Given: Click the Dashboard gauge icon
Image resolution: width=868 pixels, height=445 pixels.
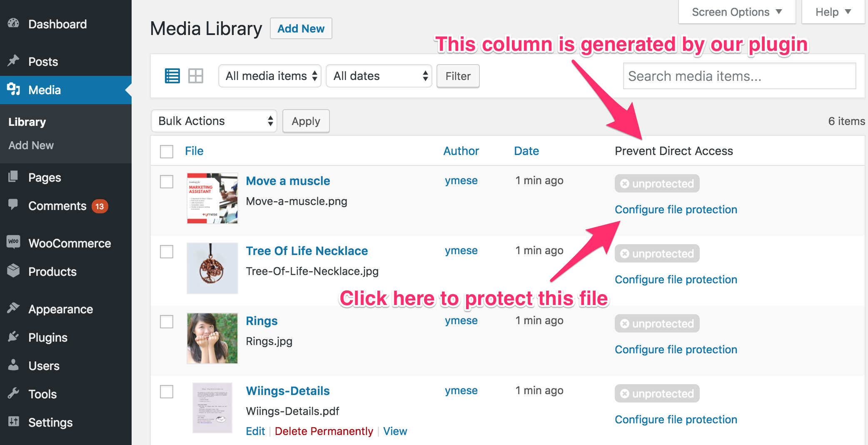Looking at the screenshot, I should click(13, 23).
